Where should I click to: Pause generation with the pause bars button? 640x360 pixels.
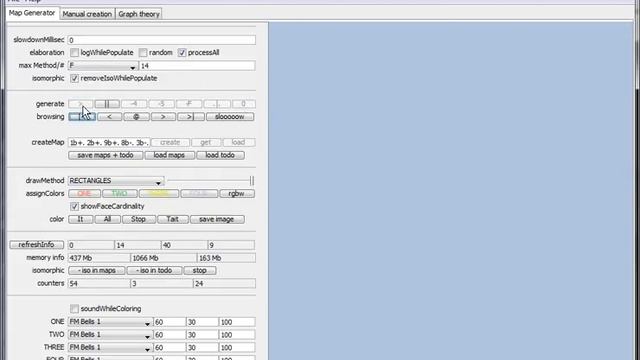click(107, 104)
